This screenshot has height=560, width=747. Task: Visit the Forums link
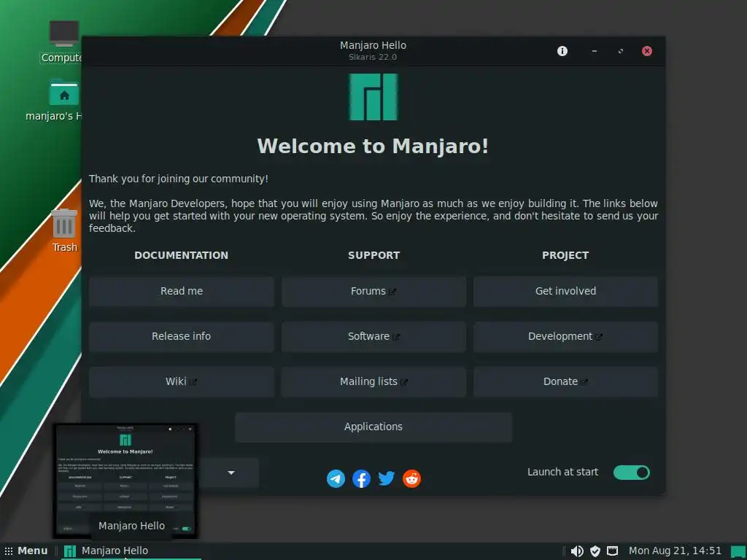click(x=373, y=291)
